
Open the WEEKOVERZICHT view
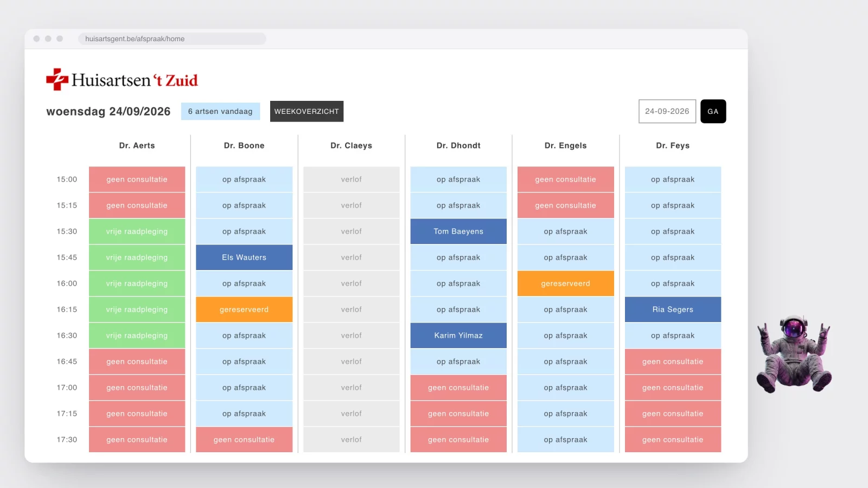click(x=307, y=111)
